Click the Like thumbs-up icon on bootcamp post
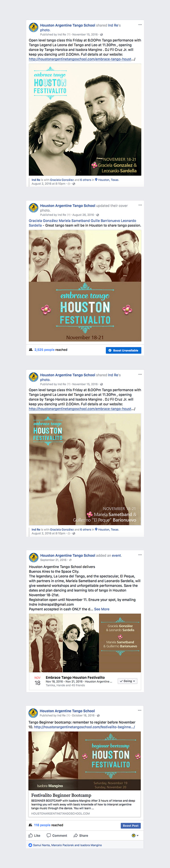This screenshot has width=170, height=868. [31, 835]
